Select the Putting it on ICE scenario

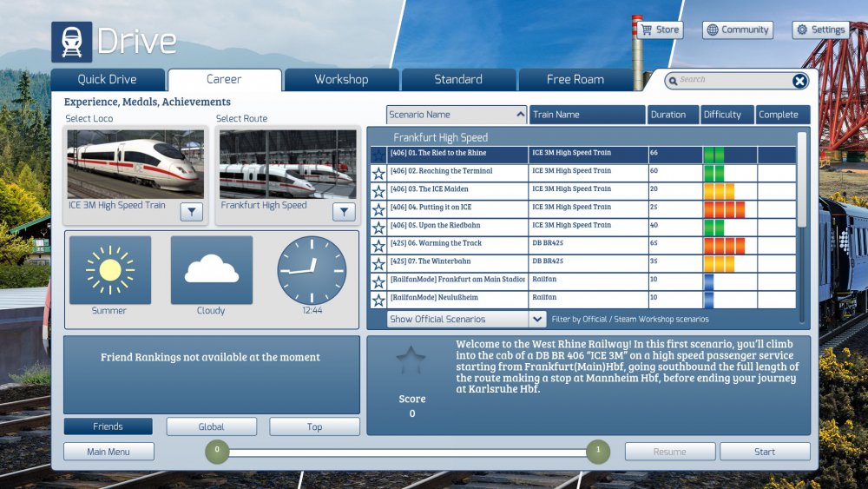click(x=458, y=208)
